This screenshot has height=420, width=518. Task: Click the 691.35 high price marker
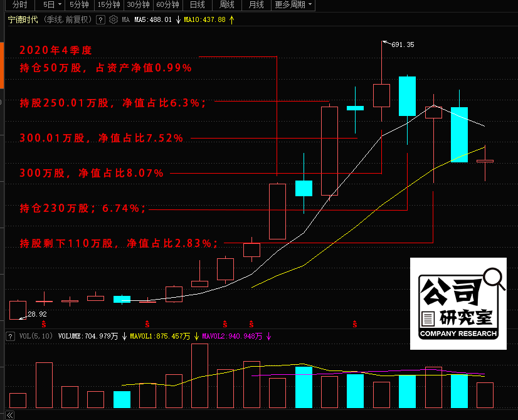pyautogui.click(x=402, y=45)
